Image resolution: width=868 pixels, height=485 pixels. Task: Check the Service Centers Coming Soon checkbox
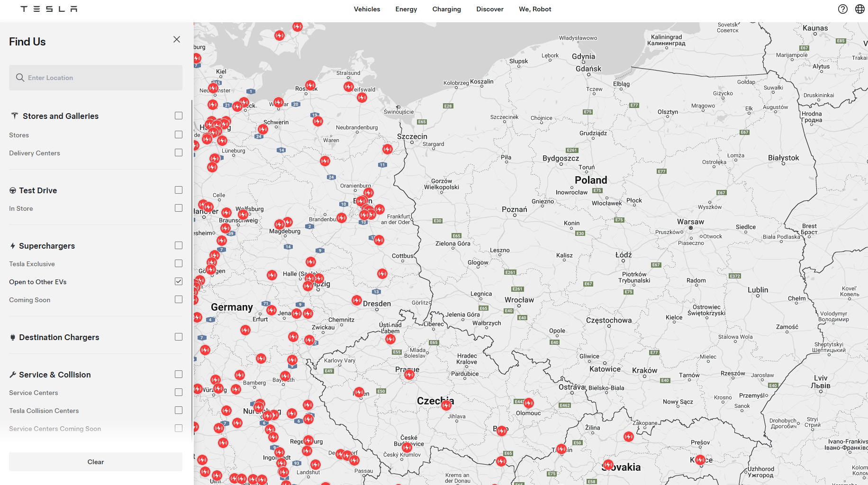pos(179,429)
